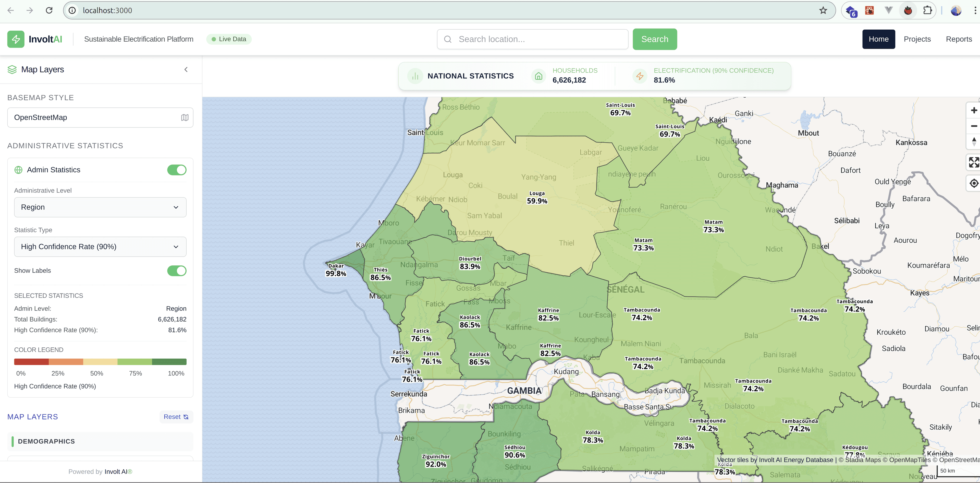Click the Diourbel 83.9% region label
Image resolution: width=980 pixels, height=483 pixels.
tap(470, 263)
